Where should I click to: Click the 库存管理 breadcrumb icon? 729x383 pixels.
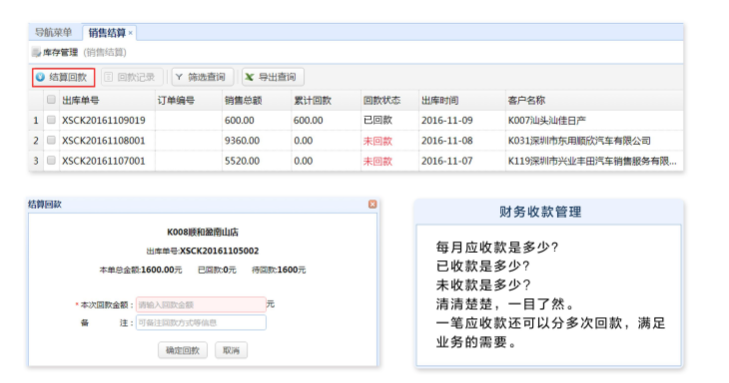[36, 53]
